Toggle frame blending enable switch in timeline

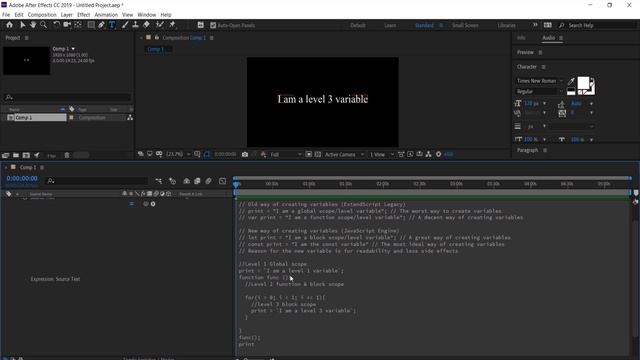pos(197,181)
